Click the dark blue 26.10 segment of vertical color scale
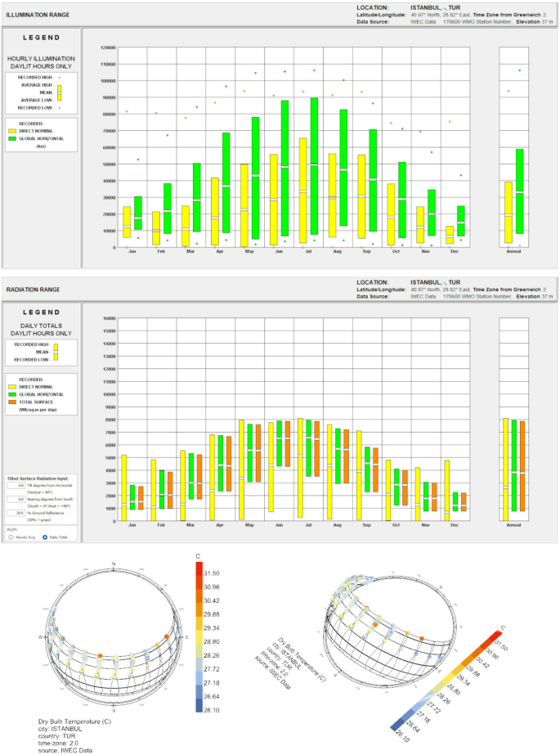560x755 pixels. click(x=199, y=705)
